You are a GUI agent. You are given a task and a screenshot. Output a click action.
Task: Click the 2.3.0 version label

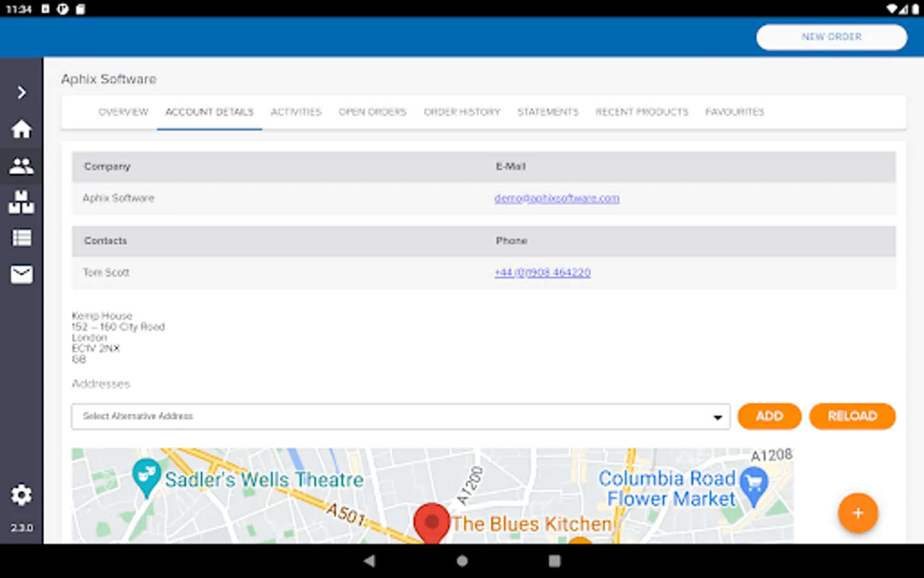[x=21, y=528]
